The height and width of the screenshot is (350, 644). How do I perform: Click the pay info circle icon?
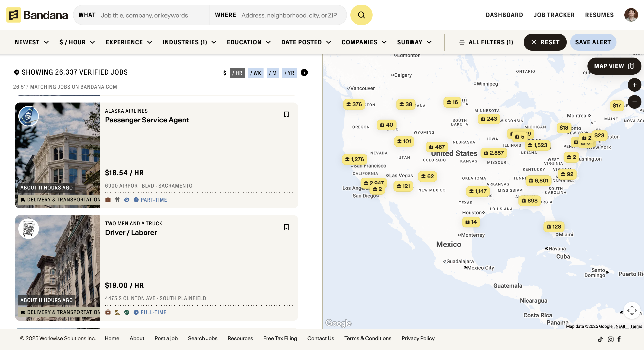304,73
